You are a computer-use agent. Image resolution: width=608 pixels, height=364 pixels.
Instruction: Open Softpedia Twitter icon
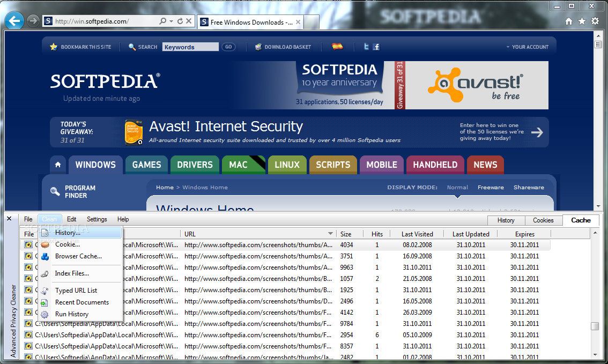click(x=366, y=47)
